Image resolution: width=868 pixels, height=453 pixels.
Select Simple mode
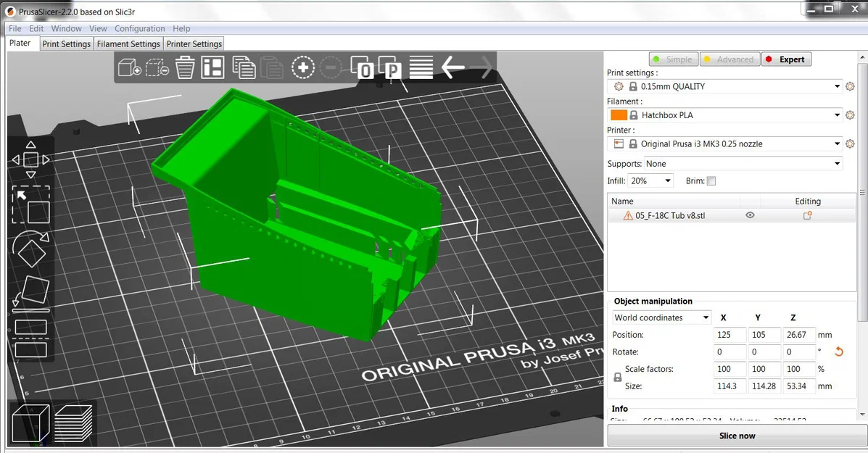tap(673, 59)
